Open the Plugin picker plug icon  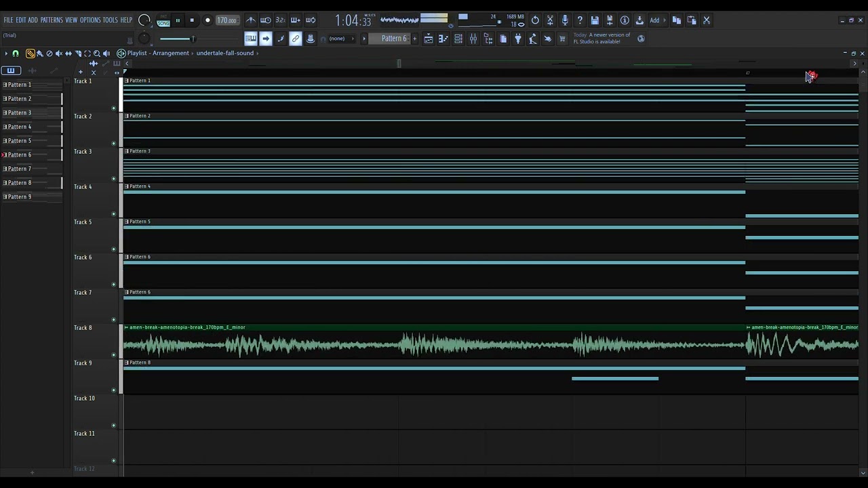[518, 39]
